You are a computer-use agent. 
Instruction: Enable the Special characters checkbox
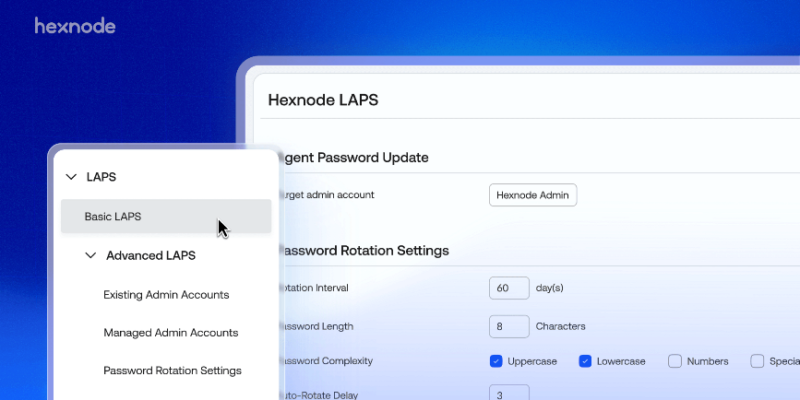(x=758, y=361)
